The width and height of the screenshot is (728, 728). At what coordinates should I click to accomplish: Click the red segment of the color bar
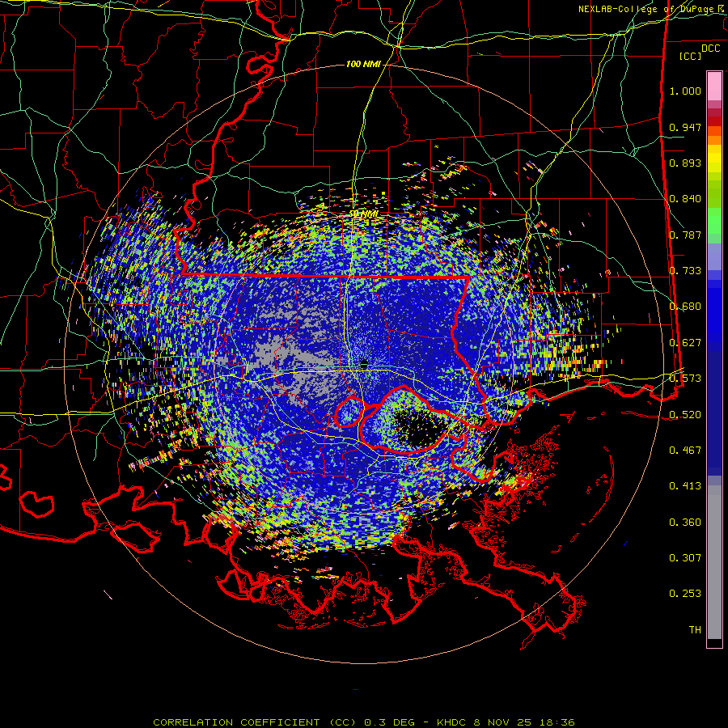[714, 121]
